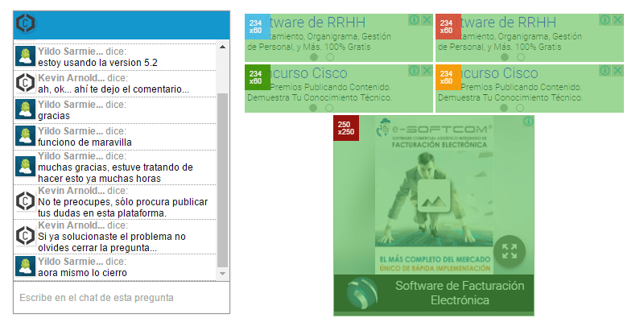Click the hexagon logo in the chat header
Viewport: 644px width, 322px height.
click(26, 24)
